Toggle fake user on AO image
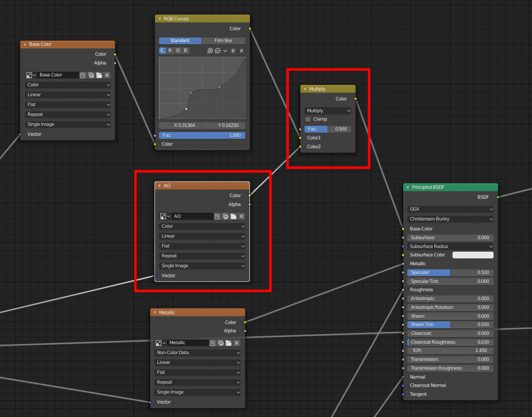The image size is (532, 417). [217, 216]
